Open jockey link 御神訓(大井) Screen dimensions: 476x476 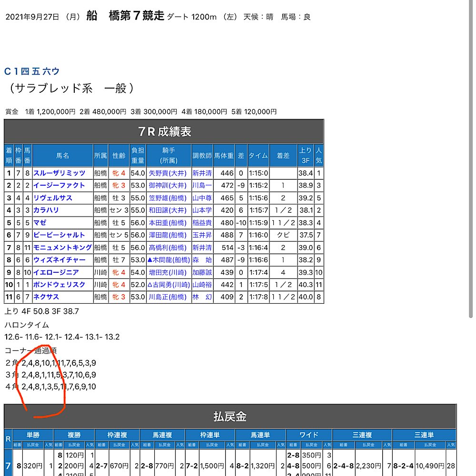(168, 186)
